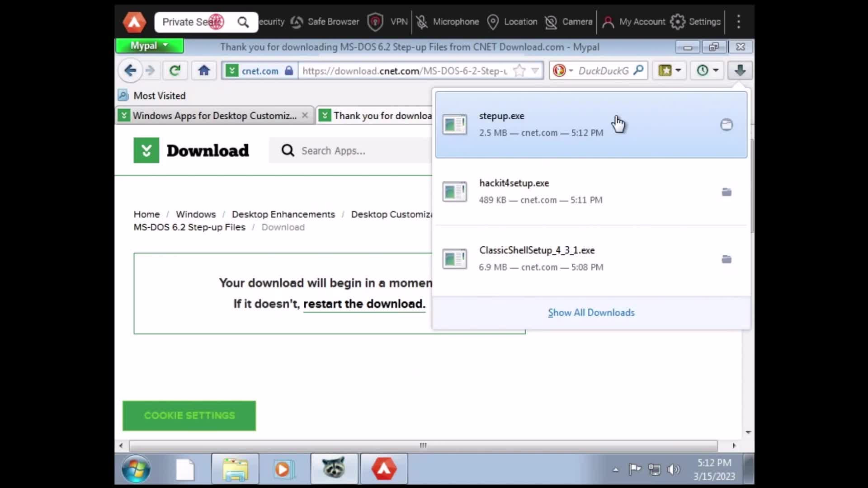This screenshot has height=488, width=868.
Task: Open the three-dot more menu
Action: click(x=739, y=22)
